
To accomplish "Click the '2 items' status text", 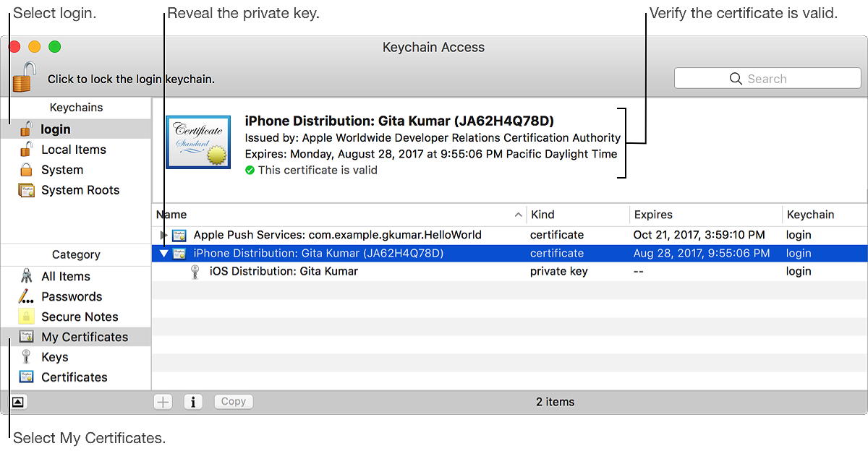I will tap(555, 402).
